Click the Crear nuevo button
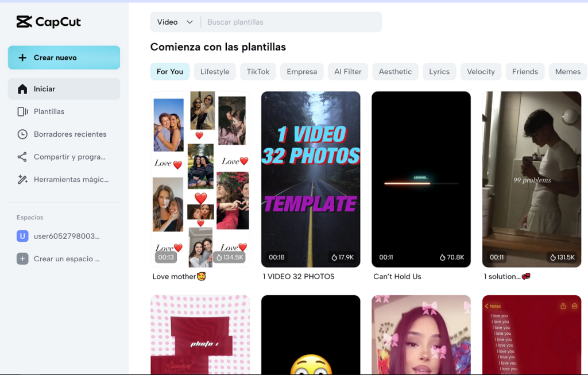The width and height of the screenshot is (588, 375). pyautogui.click(x=64, y=57)
